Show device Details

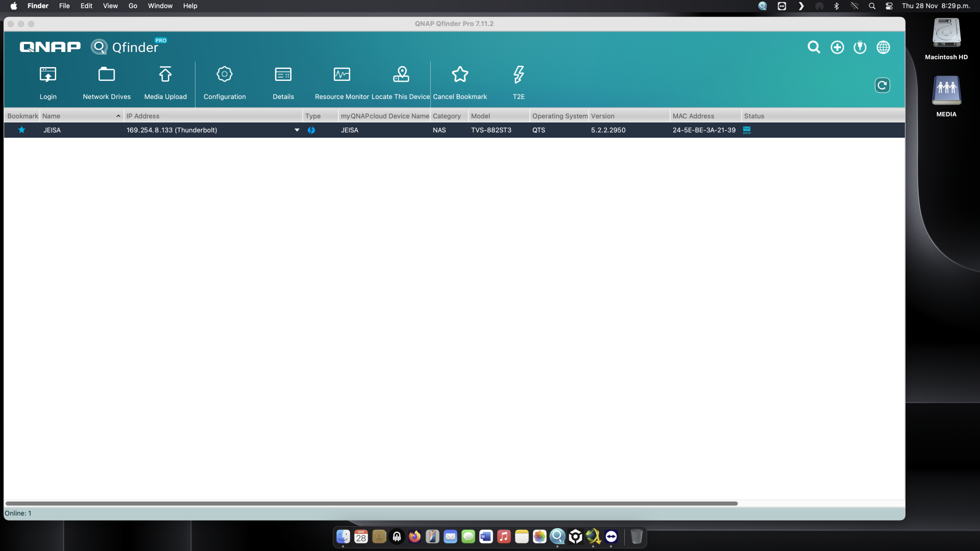tap(283, 75)
